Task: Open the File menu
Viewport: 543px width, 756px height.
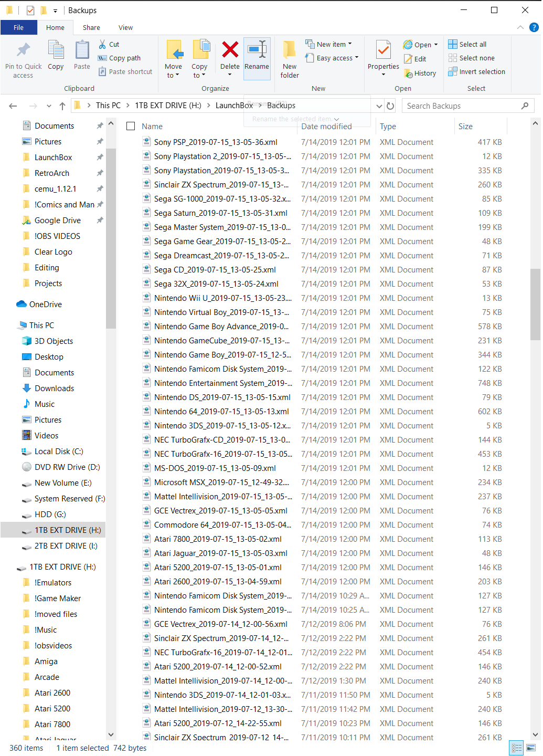Action: point(19,27)
